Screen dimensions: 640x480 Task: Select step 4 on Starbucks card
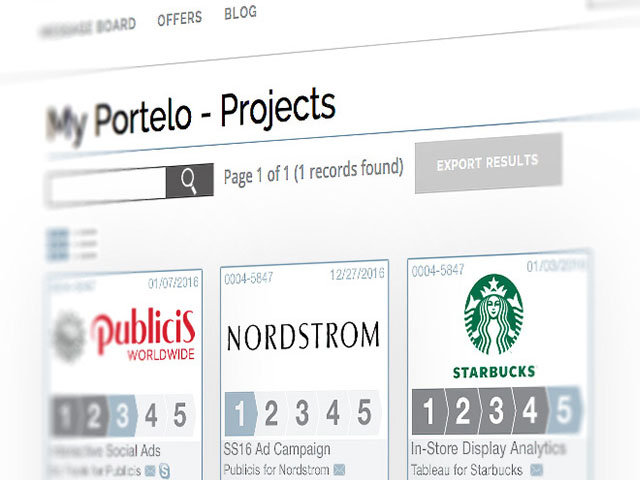click(530, 409)
